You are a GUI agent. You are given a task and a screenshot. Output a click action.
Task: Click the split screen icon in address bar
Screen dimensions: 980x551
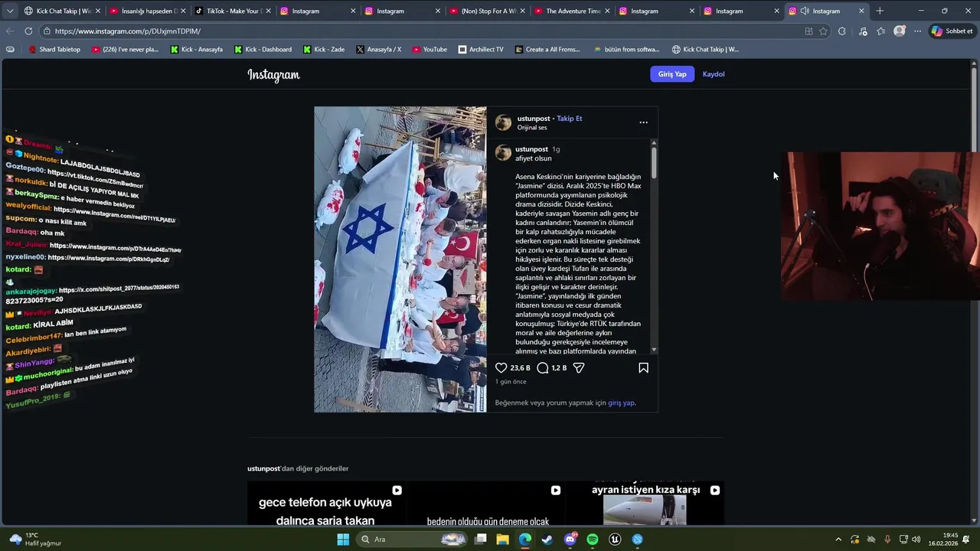pyautogui.click(x=808, y=31)
